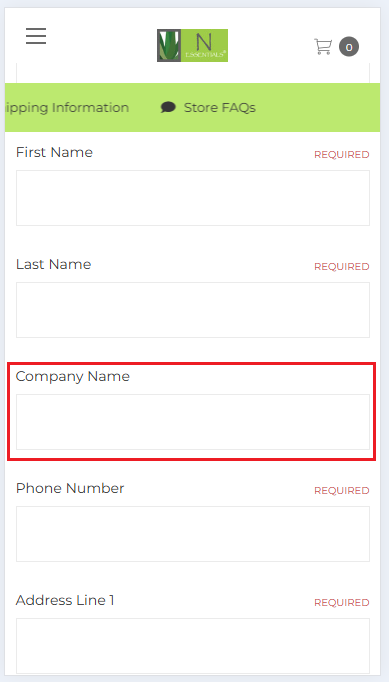Open the Store FAQs link
This screenshot has width=389, height=682.
pos(219,107)
